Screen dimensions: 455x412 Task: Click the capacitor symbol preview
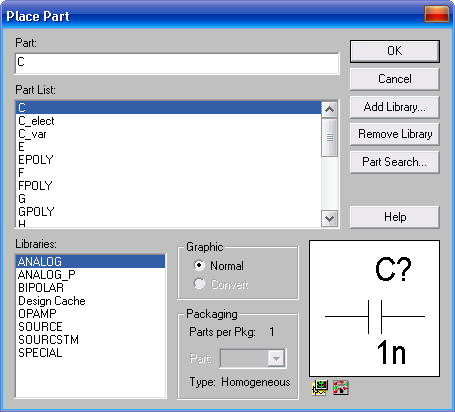375,309
